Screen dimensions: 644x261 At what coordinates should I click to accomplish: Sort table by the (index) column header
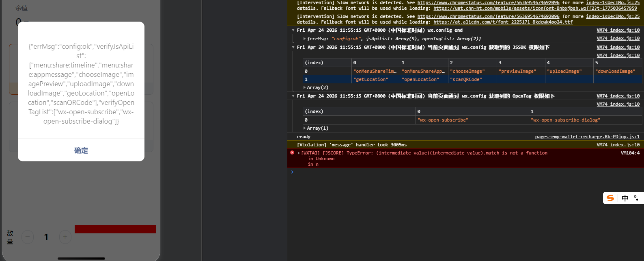coord(327,63)
